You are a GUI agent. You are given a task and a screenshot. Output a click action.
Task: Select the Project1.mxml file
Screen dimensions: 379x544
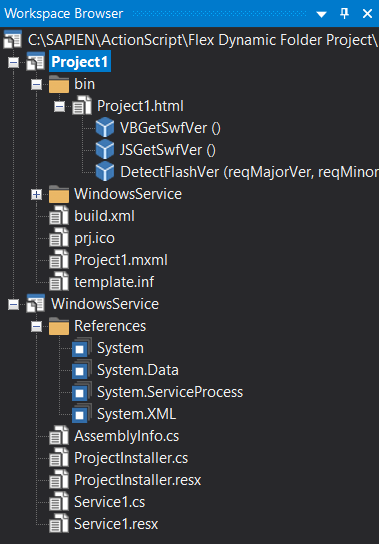(121, 260)
